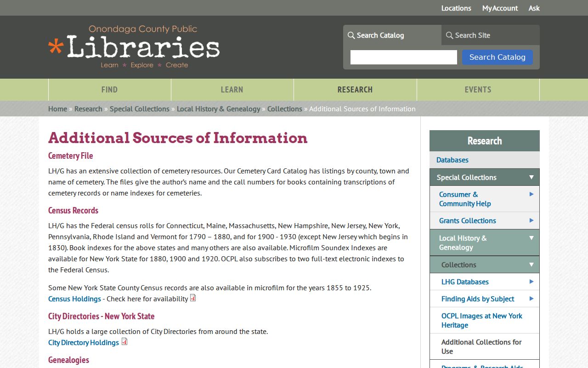Open the RESEARCH menu

click(x=355, y=90)
